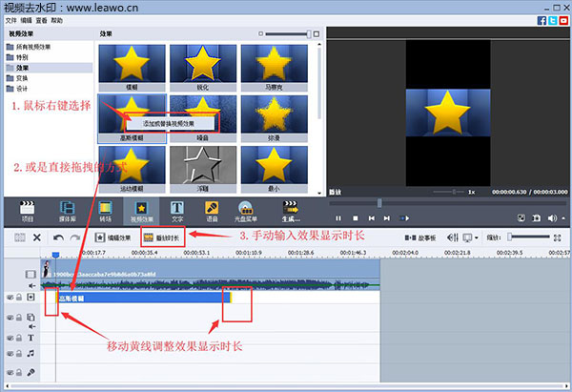Toggle eye on the video overlay track
572x392 pixels.
(x=10, y=318)
